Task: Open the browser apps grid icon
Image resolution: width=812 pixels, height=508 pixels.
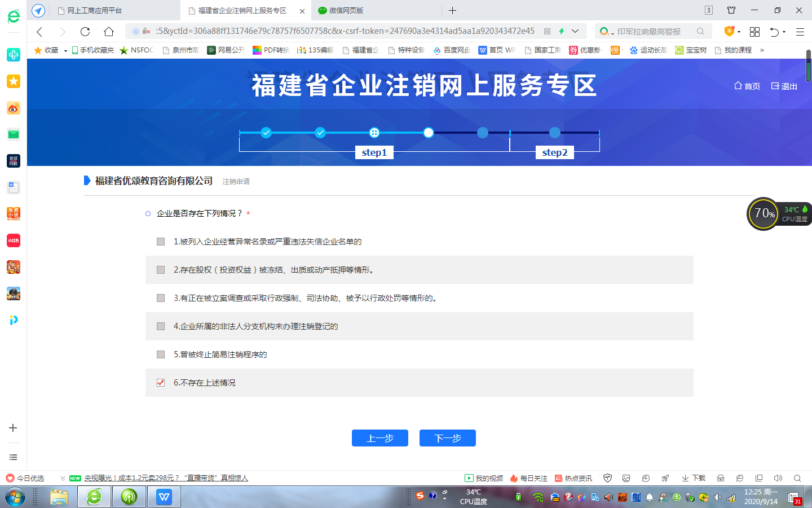Action: [754, 32]
